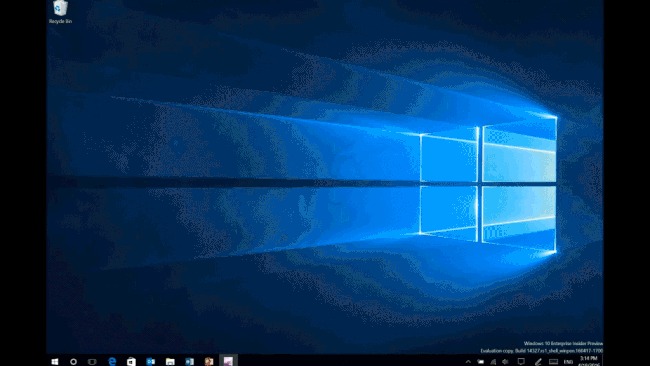Change the ENG input language
Image resolution: width=650 pixels, height=366 pixels.
click(568, 362)
